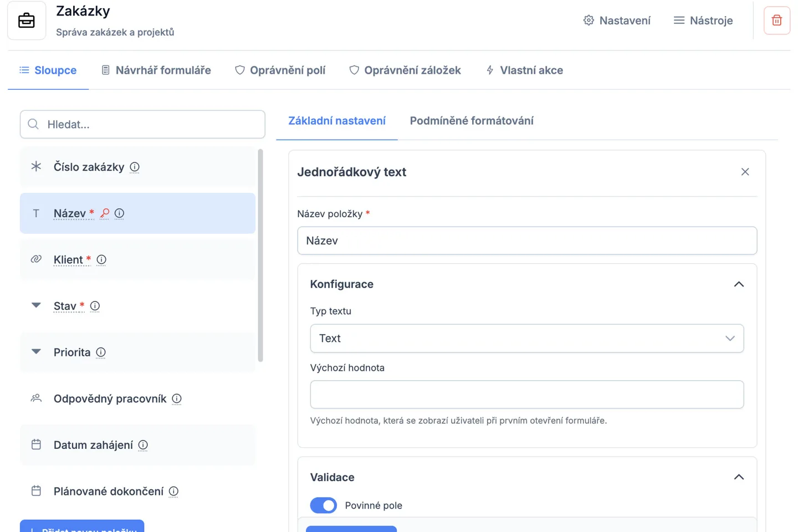
Task: Select the T text icon beside Název
Action: coord(36,213)
